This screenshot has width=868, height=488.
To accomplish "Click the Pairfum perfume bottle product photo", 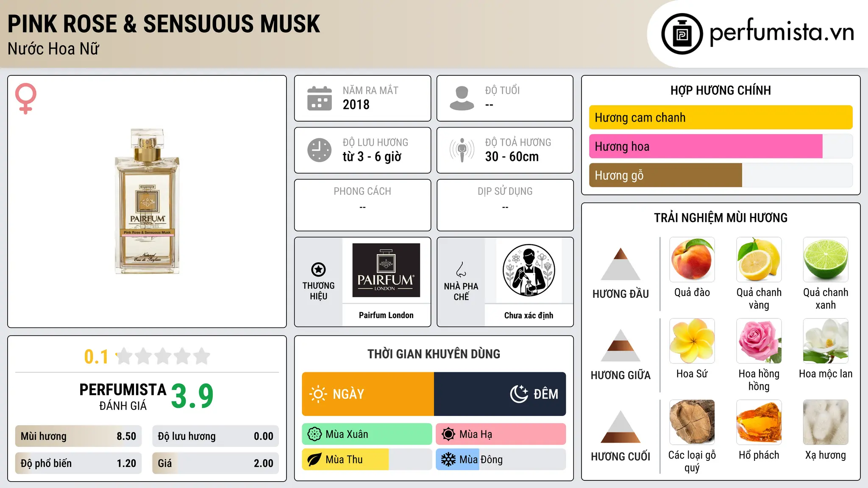I will pyautogui.click(x=147, y=201).
